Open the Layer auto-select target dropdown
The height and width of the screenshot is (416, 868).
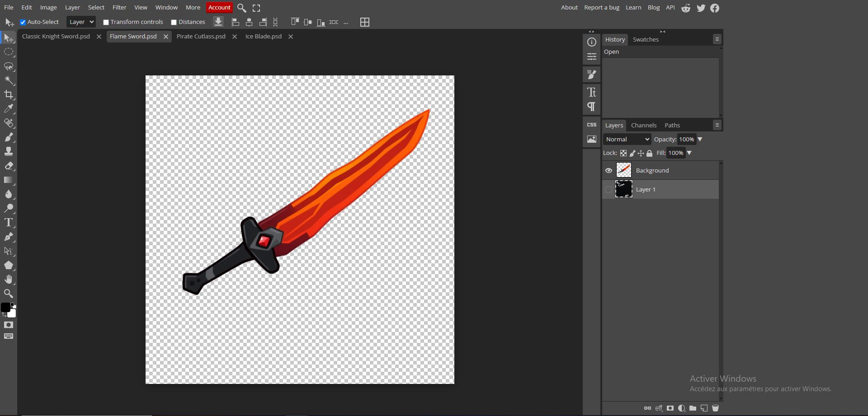tap(81, 22)
